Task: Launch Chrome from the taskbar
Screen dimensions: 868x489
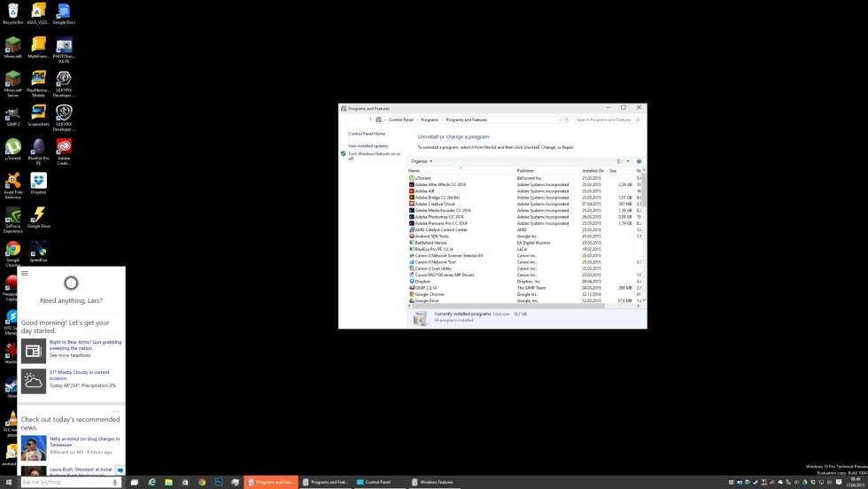Action: point(202,482)
